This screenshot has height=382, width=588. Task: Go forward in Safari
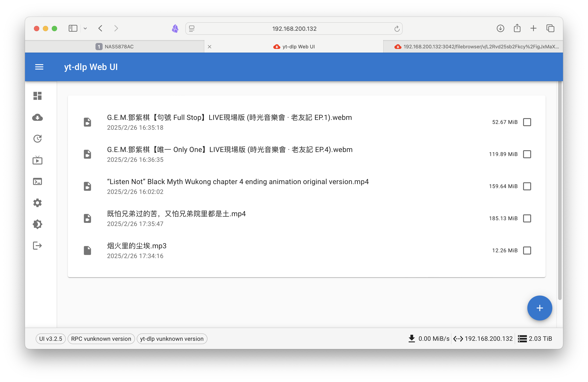point(116,28)
